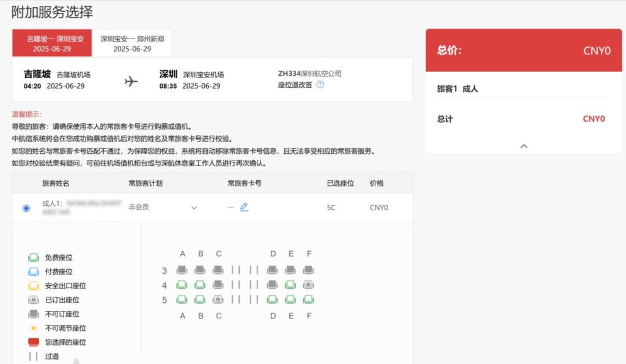The height and width of the screenshot is (364, 626).
Task: Pick seat 4E in row four
Action: point(290,285)
